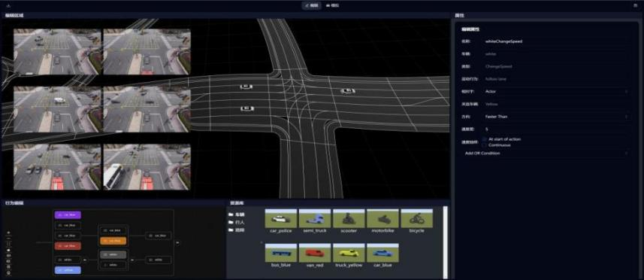The image size is (644, 280).
Task: Enable the 'Continuous' option
Action: pyautogui.click(x=485, y=145)
